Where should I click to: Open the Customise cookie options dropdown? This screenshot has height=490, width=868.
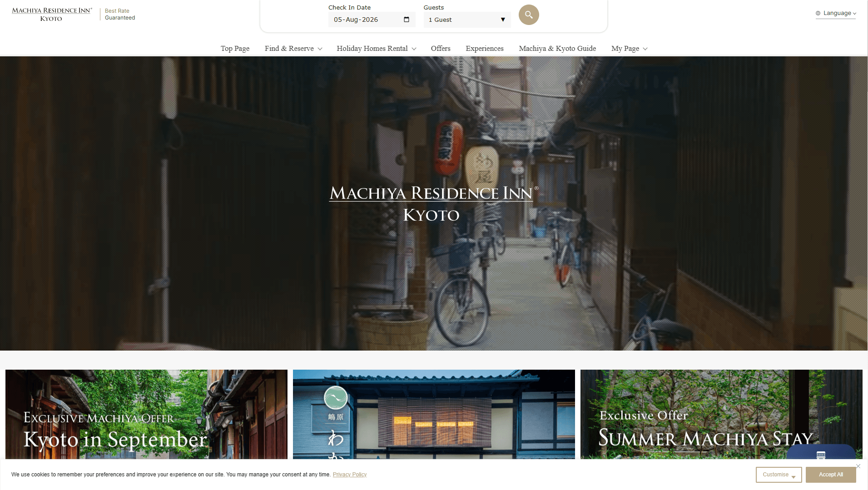coord(779,475)
